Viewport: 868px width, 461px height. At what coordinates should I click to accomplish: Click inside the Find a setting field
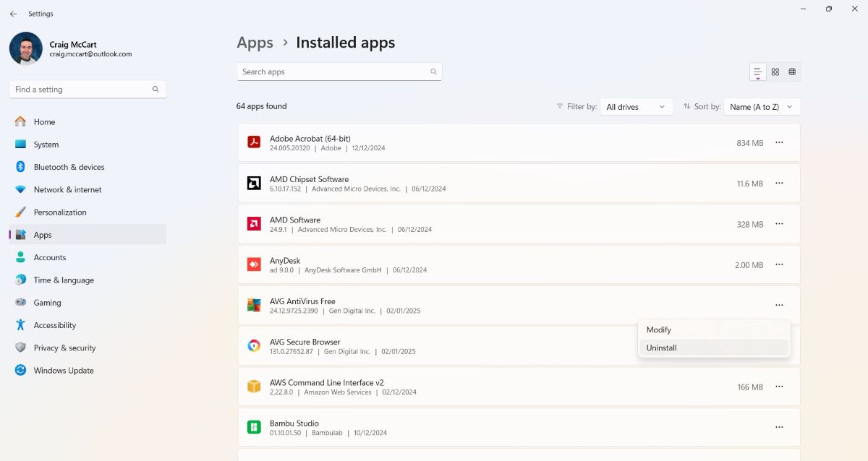(x=88, y=90)
